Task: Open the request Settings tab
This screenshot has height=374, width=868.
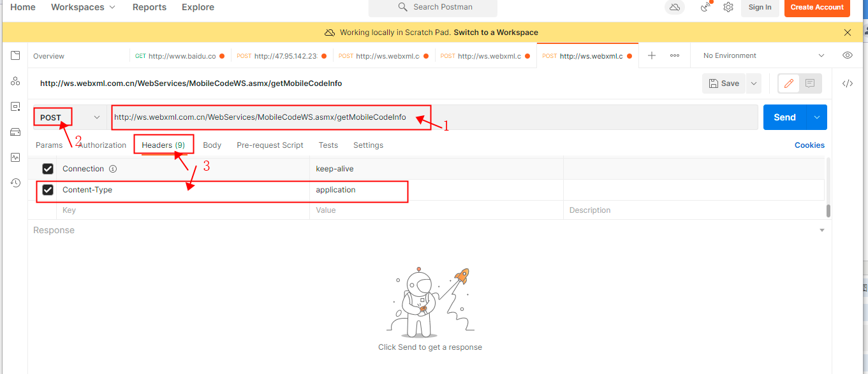Action: [x=368, y=145]
